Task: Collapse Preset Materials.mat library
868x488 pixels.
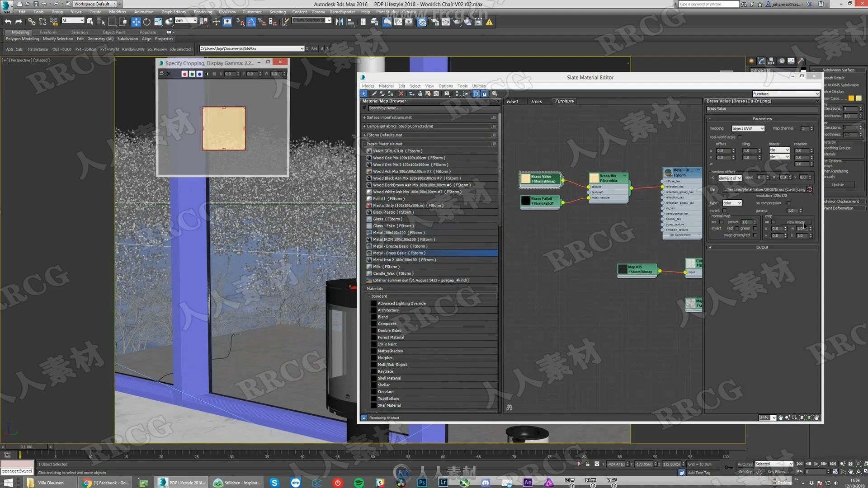Action: pos(364,144)
